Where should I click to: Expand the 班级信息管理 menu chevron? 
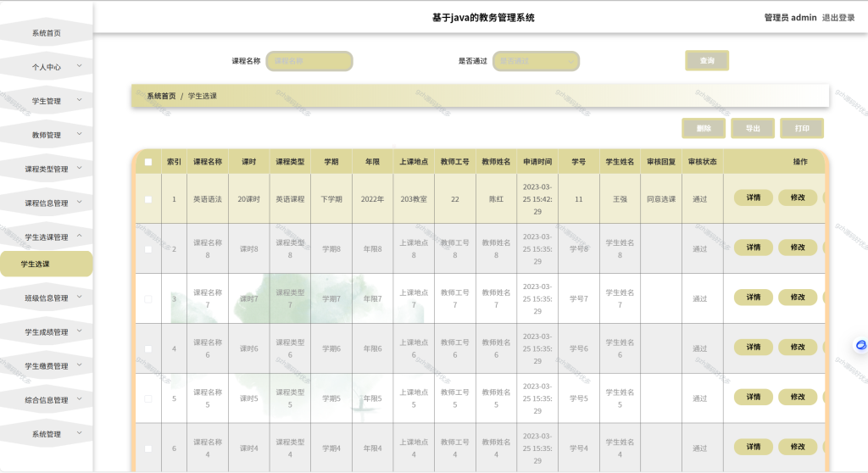(79, 297)
